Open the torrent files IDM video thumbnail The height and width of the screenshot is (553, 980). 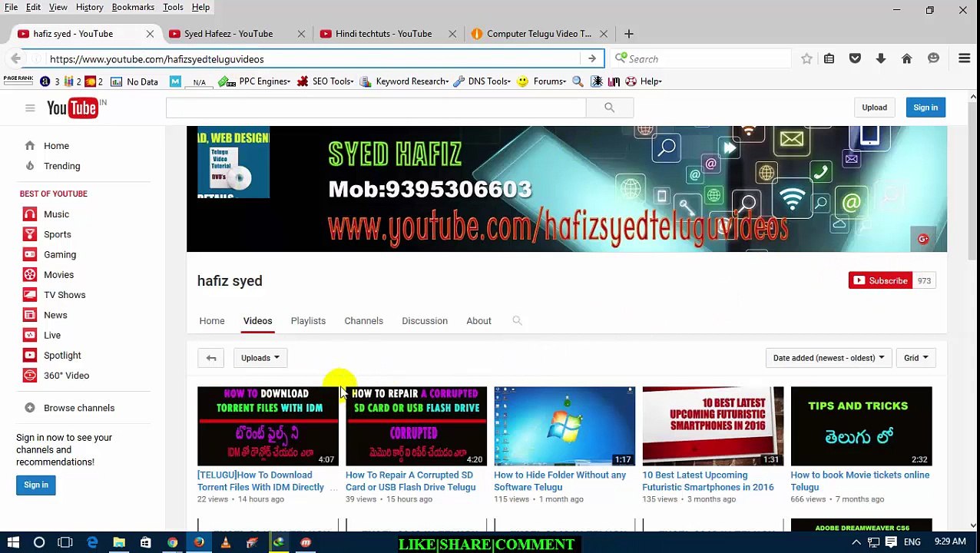[x=267, y=426]
